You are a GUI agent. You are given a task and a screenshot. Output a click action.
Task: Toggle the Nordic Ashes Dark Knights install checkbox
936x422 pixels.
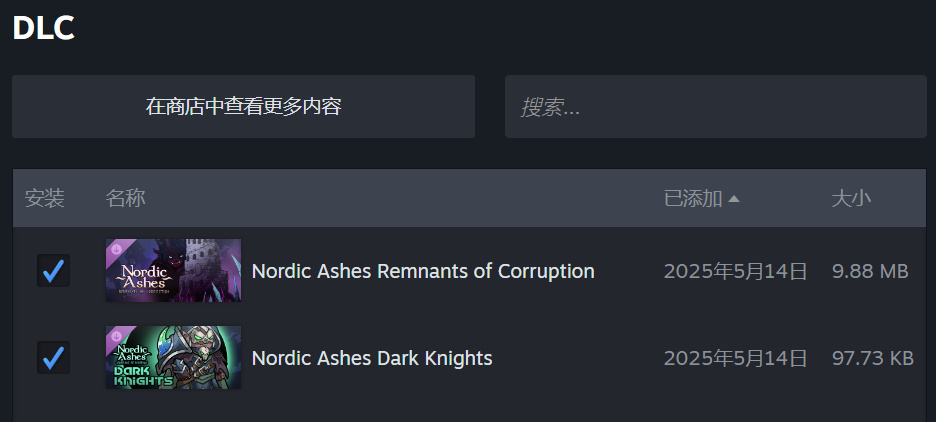(x=53, y=357)
